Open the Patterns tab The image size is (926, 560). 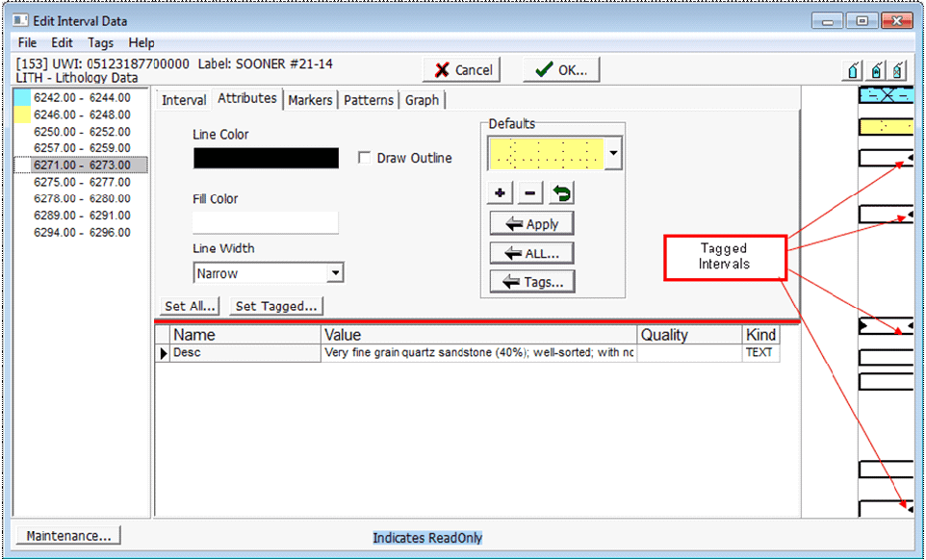369,100
